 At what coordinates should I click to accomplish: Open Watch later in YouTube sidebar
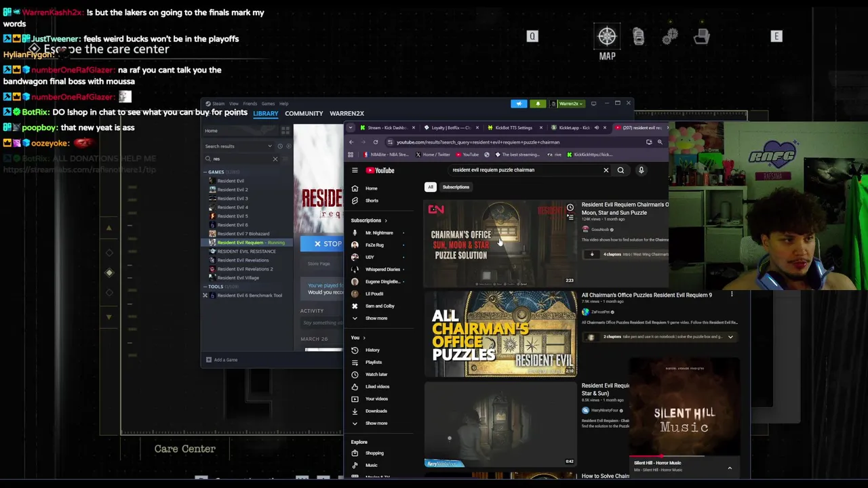tap(376, 374)
